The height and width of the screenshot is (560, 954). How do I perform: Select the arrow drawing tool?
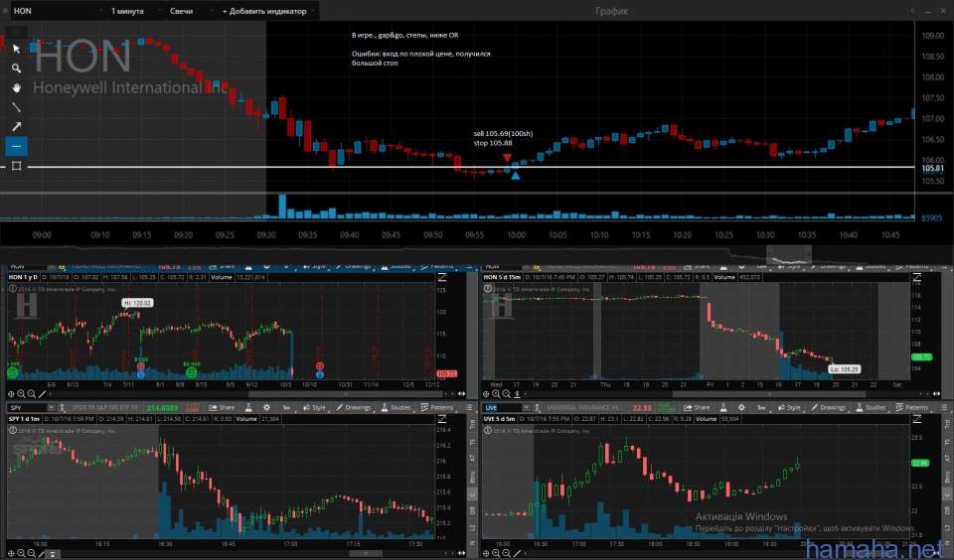pyautogui.click(x=17, y=126)
